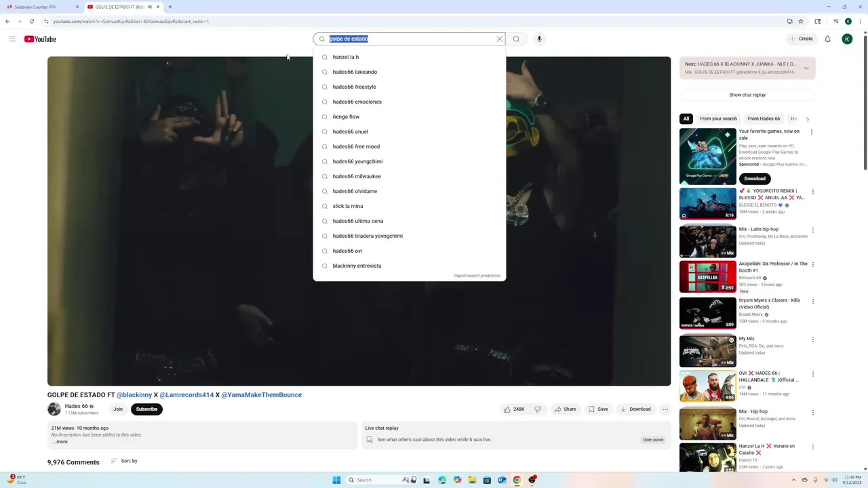868x488 pixels.
Task: Open more actions ellipsis under video
Action: point(665,409)
